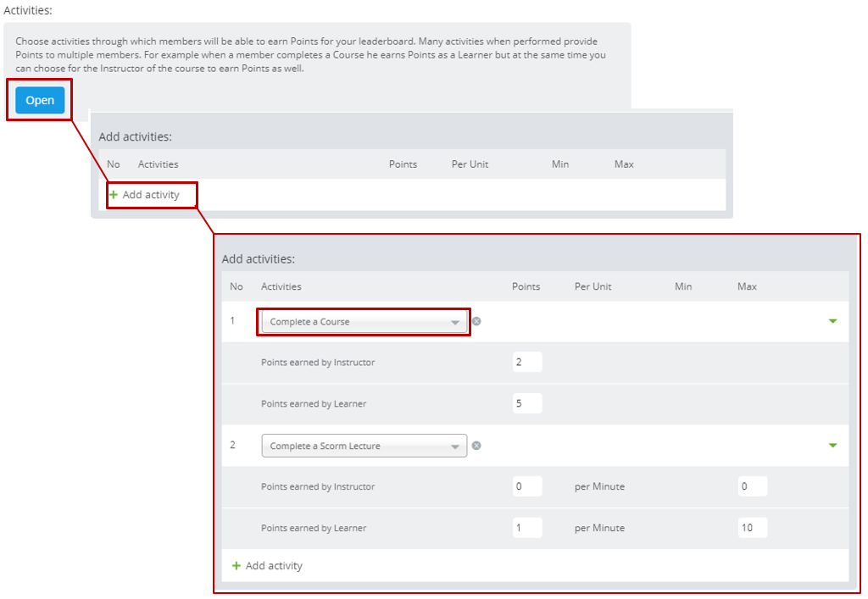Click the green plus icon beside Add activity
Screen dimensions: 868x599
[x=237, y=565]
